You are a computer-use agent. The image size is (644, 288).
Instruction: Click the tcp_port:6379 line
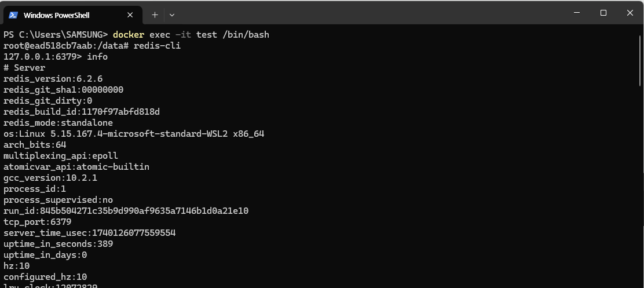coord(38,223)
